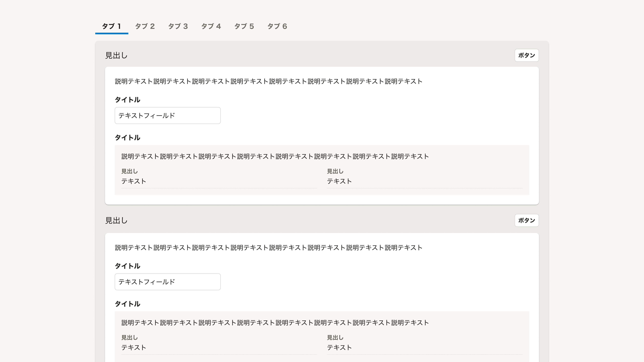Viewport: 644px width, 362px height.
Task: Focus the first section's テキストフィールド input
Action: point(168,115)
